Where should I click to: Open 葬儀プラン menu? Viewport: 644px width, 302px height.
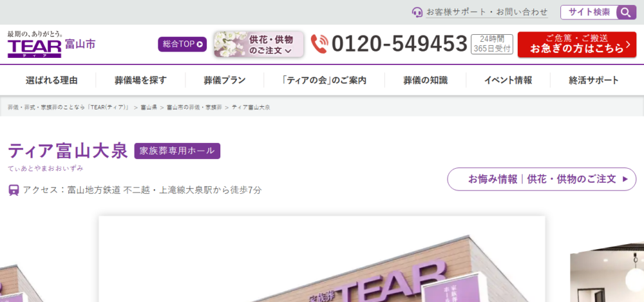point(224,80)
